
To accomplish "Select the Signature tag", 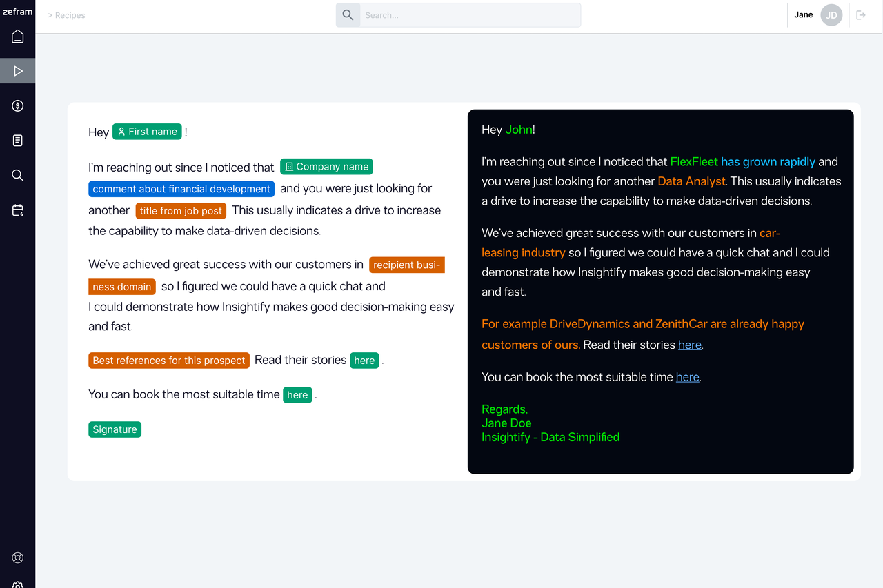I will pyautogui.click(x=115, y=429).
